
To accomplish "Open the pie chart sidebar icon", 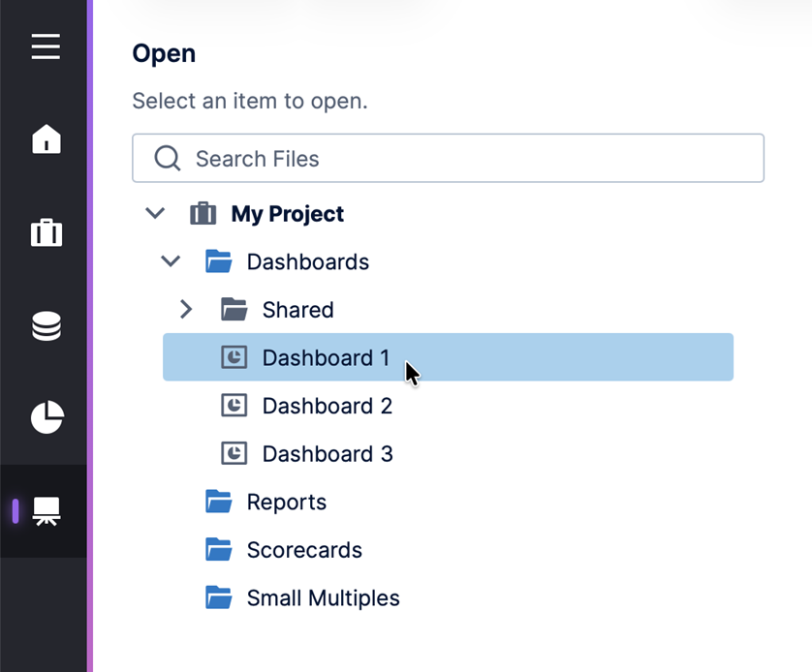I will (x=46, y=418).
